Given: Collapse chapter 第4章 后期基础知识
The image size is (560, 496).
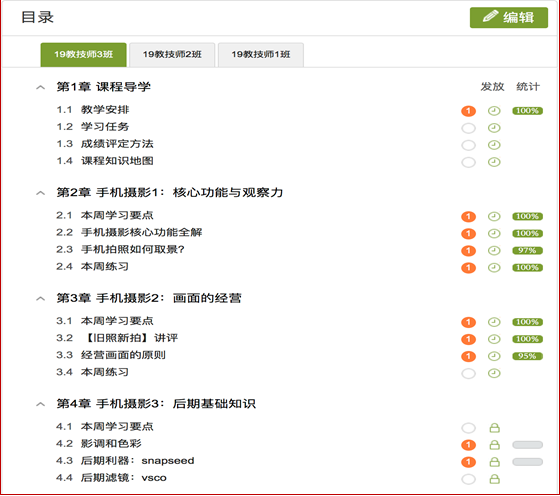Looking at the screenshot, I should click(41, 404).
